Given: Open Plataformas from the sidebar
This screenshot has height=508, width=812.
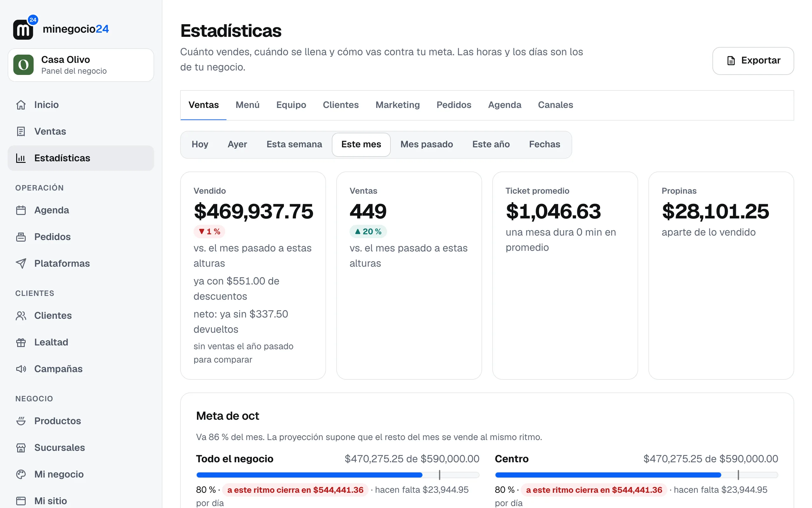Looking at the screenshot, I should tap(81, 264).
